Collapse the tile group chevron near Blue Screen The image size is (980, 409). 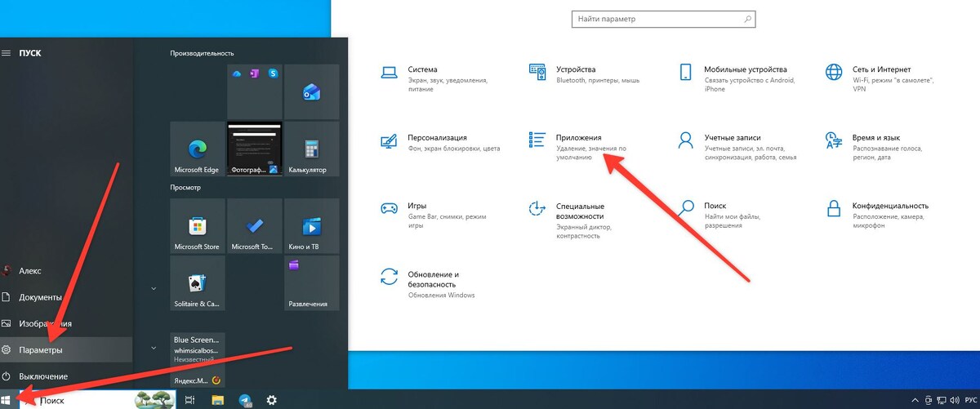click(154, 348)
